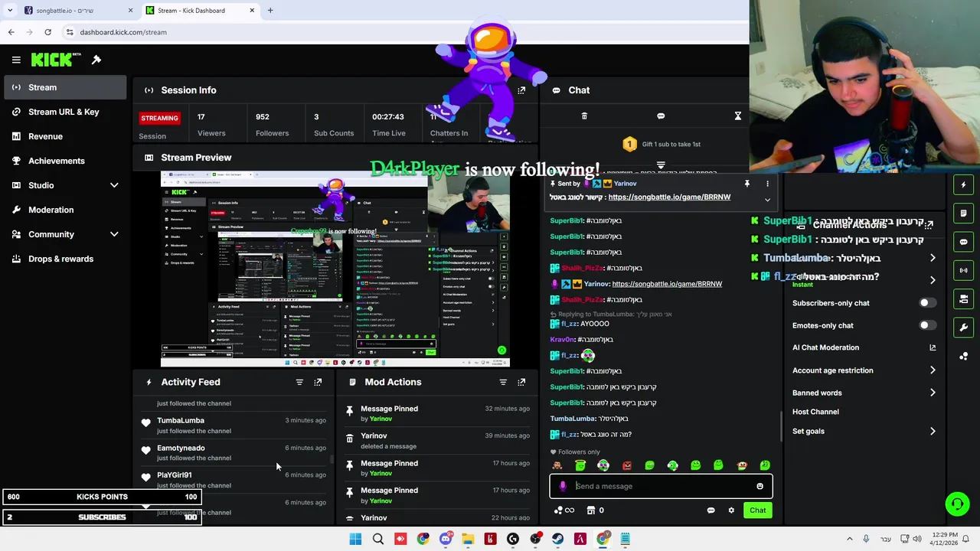The width and height of the screenshot is (980, 551).
Task: Open emoji picker in message box
Action: 759,486
